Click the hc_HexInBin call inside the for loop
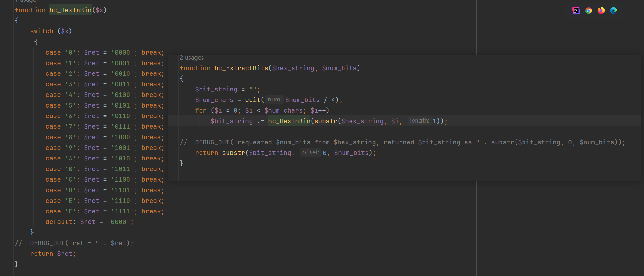This screenshot has height=276, width=644. pyautogui.click(x=289, y=121)
